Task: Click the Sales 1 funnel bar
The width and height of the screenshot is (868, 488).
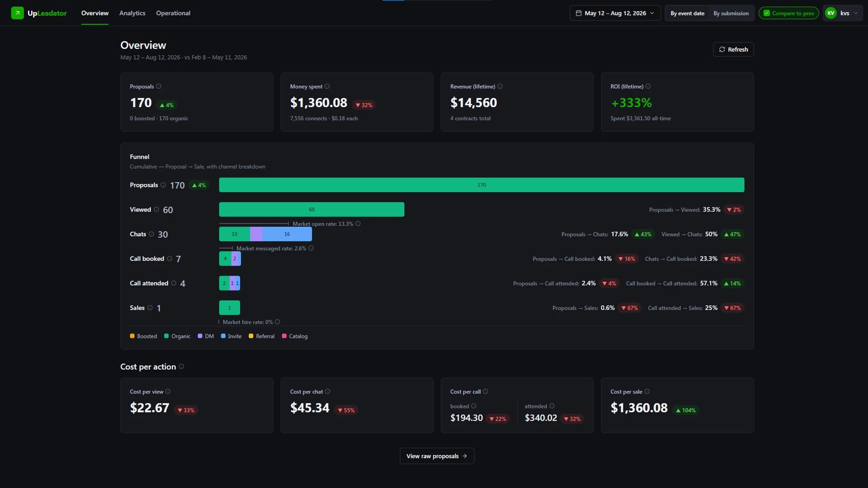Action: coord(230,308)
